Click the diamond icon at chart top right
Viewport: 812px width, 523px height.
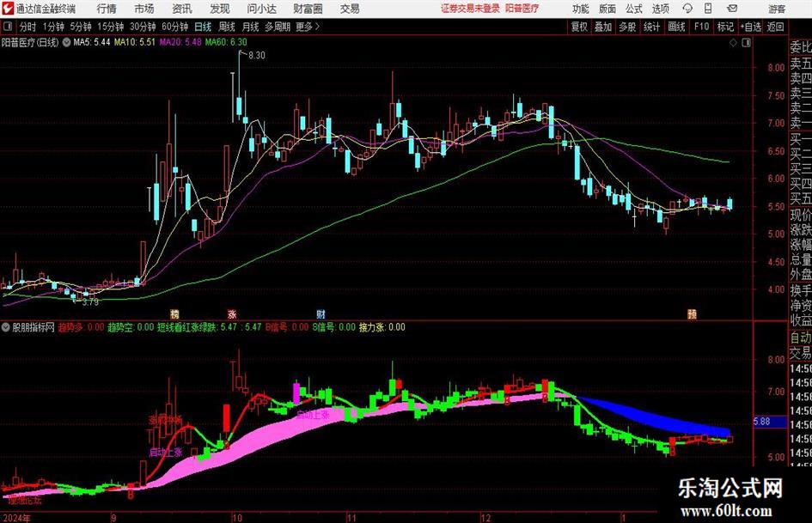pos(733,43)
